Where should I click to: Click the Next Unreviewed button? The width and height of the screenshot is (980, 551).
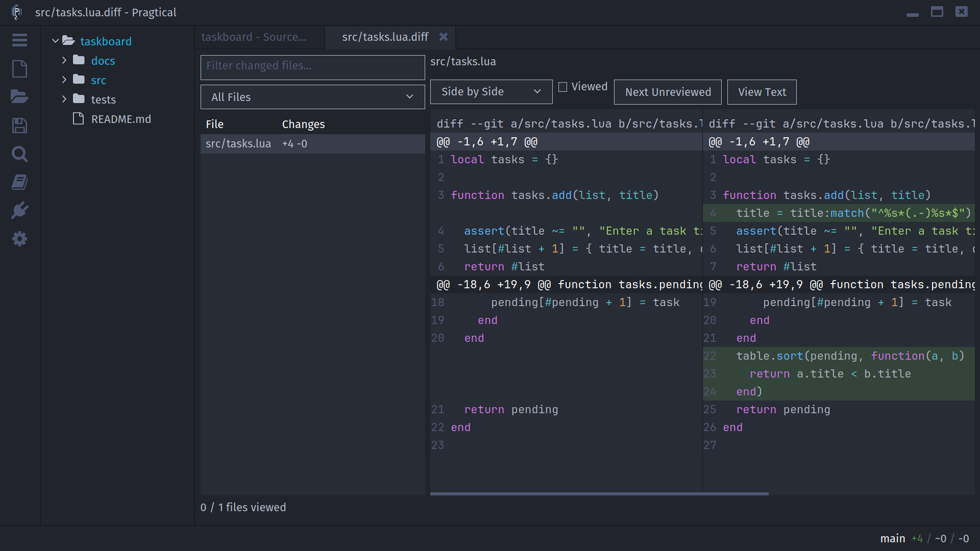point(668,92)
